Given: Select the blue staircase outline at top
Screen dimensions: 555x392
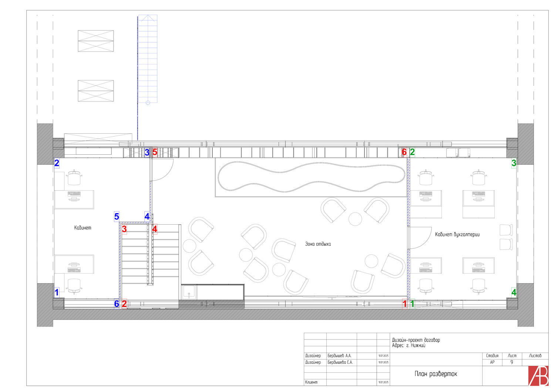Looking at the screenshot, I should pyautogui.click(x=148, y=59).
